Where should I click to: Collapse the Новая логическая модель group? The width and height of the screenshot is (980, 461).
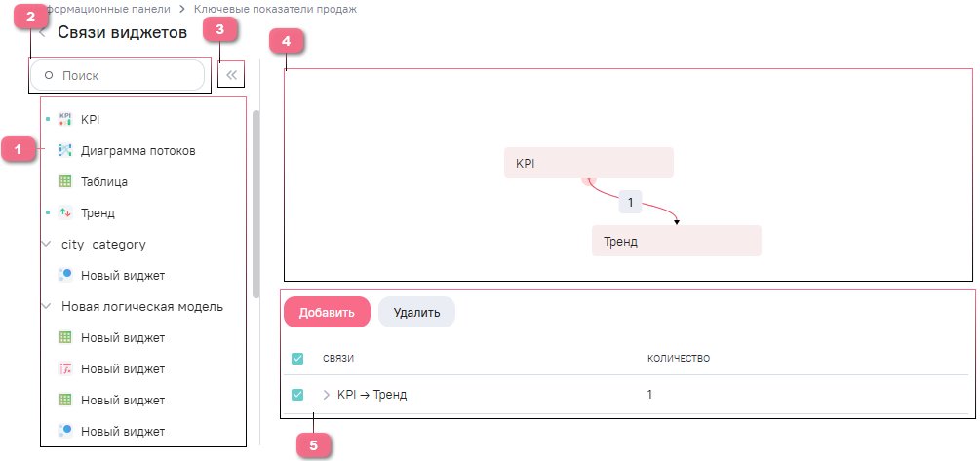pyautogui.click(x=46, y=306)
